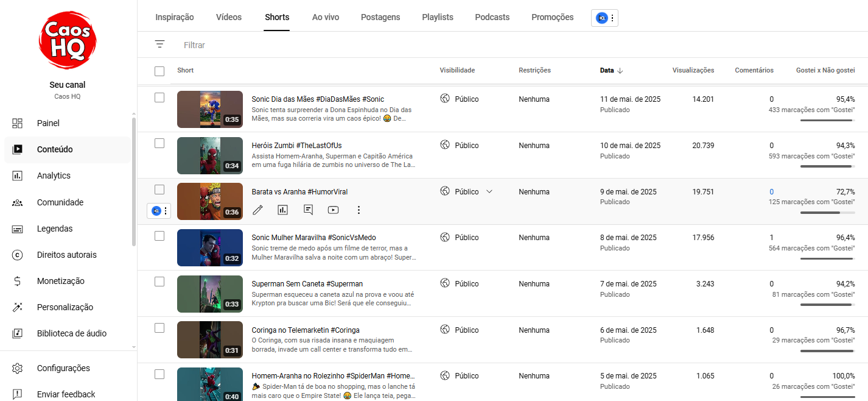
Task: Click globe visibility icon for Sonic Dia das Mães
Action: coord(445,99)
